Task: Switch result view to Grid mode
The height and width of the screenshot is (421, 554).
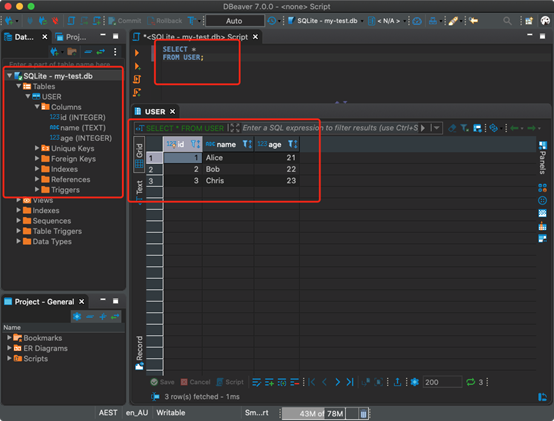Action: click(139, 155)
